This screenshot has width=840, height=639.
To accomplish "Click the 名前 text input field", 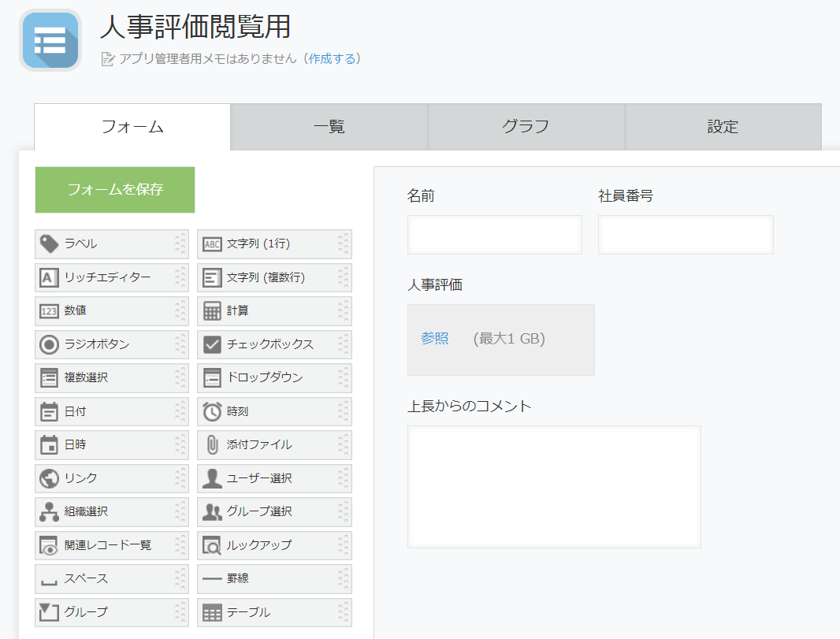I will coord(494,235).
